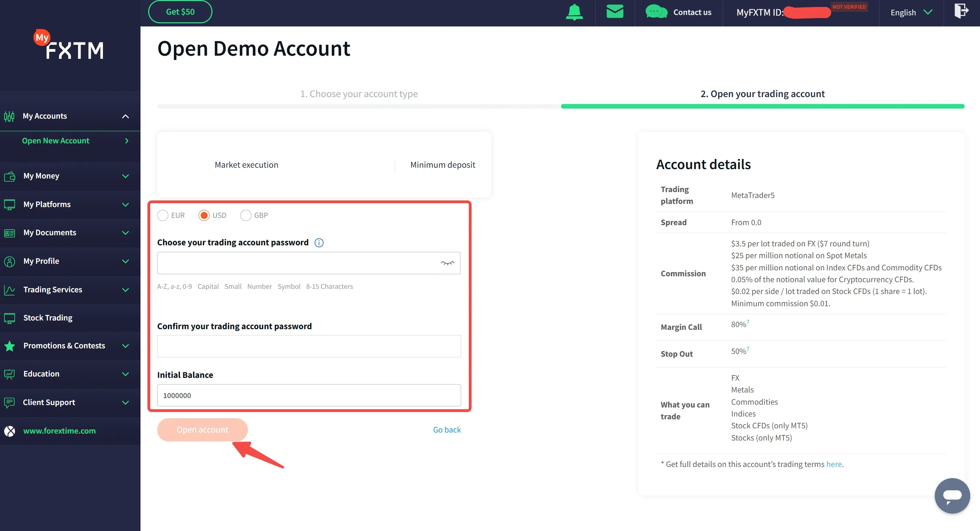Click the Initial Balance input field

pyautogui.click(x=308, y=396)
